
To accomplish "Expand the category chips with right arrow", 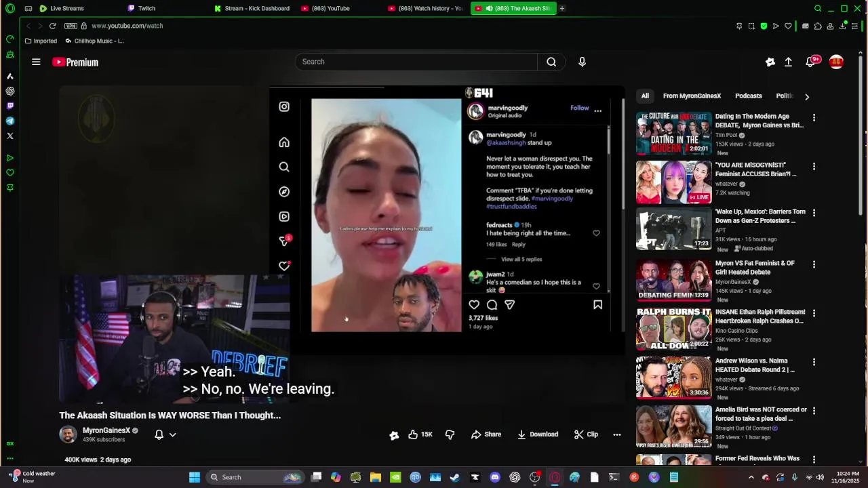I will coord(806,96).
